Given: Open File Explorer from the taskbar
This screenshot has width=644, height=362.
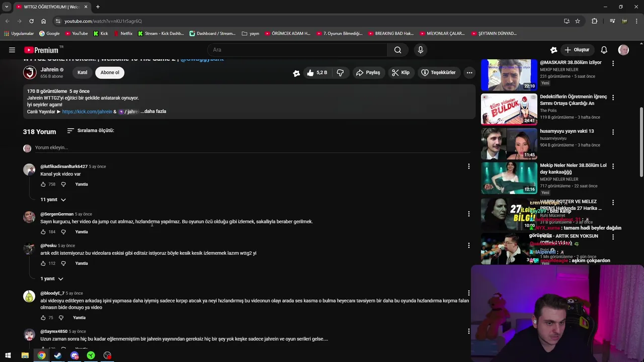Looking at the screenshot, I should click(x=25, y=355).
